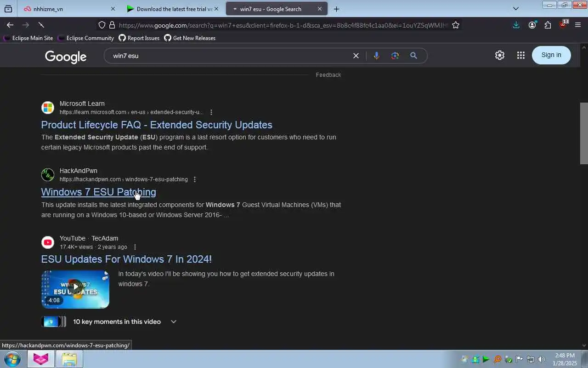Click the HackAndPwn site favicon

(x=48, y=175)
